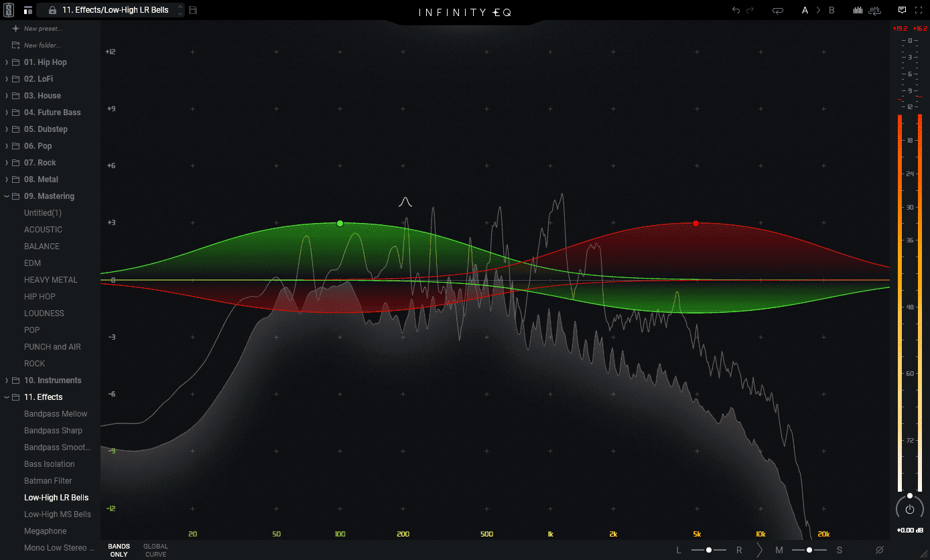Click the 10. Instruments folder label
Screen dimensions: 930x560
tap(53, 380)
